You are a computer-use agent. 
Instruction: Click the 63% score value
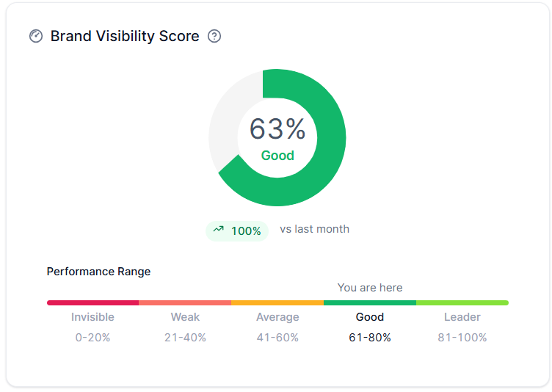(277, 129)
